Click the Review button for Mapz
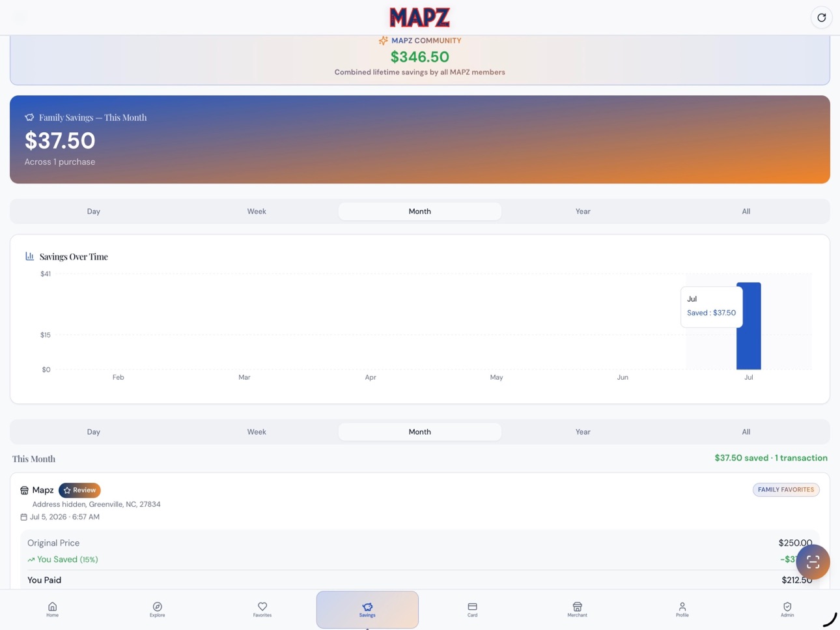Image resolution: width=840 pixels, height=630 pixels. coord(79,490)
